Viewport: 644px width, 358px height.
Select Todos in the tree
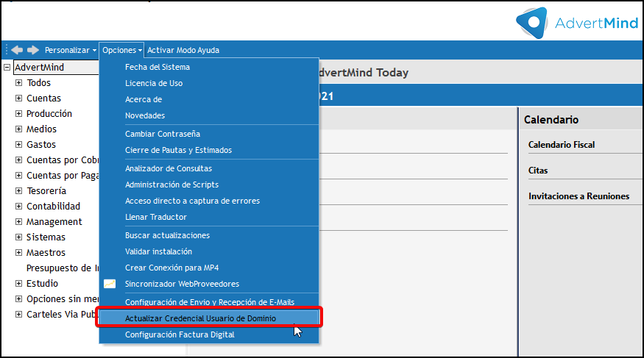coord(38,83)
